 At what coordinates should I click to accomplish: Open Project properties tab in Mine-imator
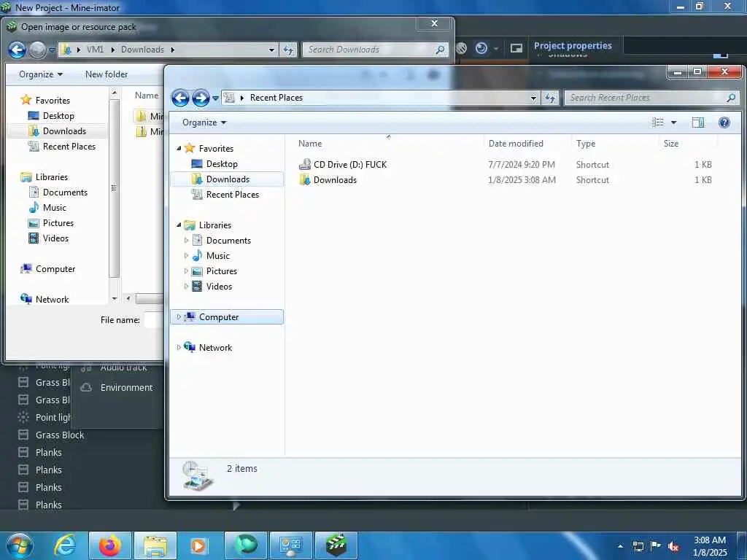tap(573, 46)
